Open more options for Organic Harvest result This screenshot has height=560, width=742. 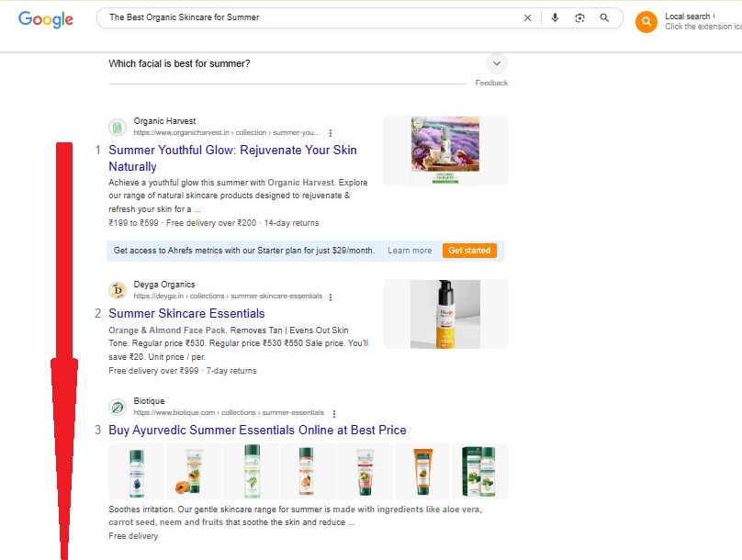coord(331,133)
